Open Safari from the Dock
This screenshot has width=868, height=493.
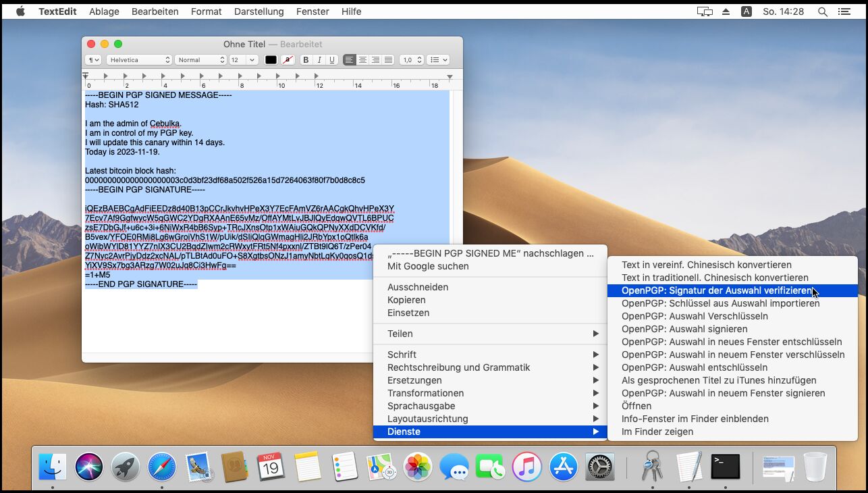coord(162,467)
